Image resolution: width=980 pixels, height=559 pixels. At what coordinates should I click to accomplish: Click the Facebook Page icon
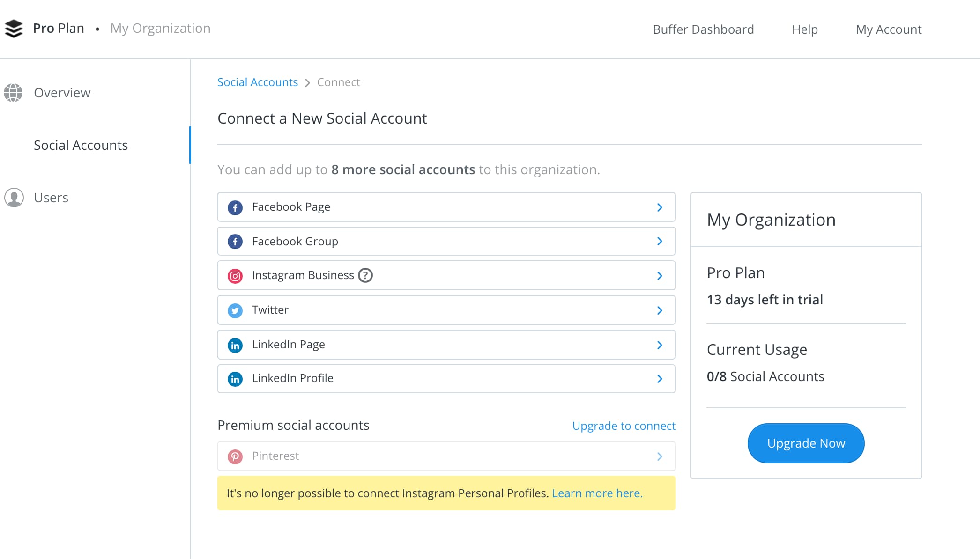point(235,207)
